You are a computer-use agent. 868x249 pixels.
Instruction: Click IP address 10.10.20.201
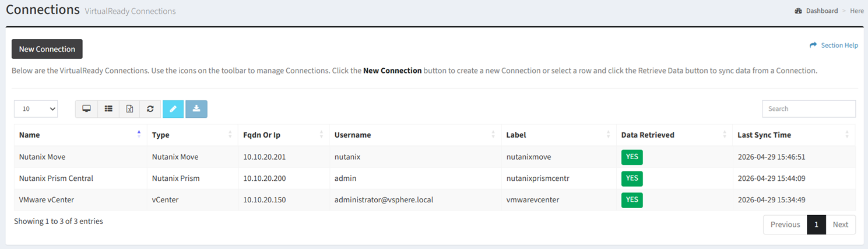click(265, 157)
